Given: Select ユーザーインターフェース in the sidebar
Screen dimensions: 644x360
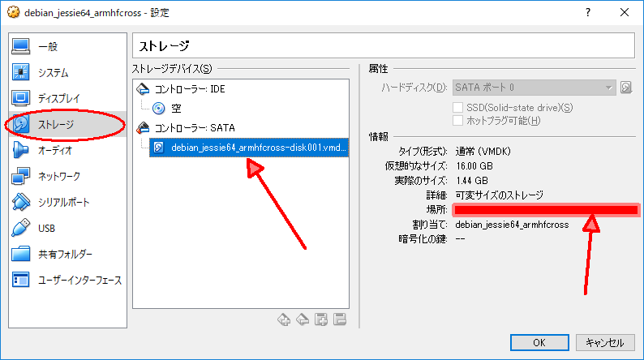Looking at the screenshot, I should pos(79,281).
